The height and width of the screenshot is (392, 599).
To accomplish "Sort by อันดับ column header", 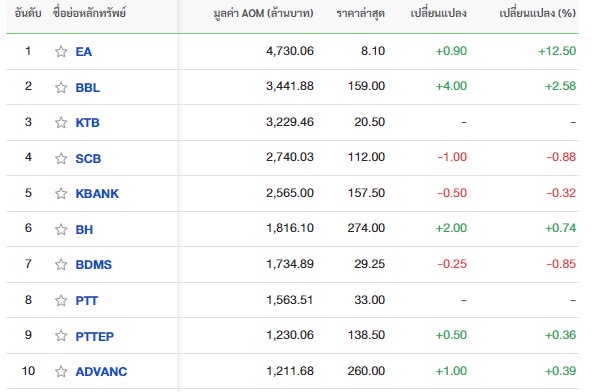I will click(28, 13).
